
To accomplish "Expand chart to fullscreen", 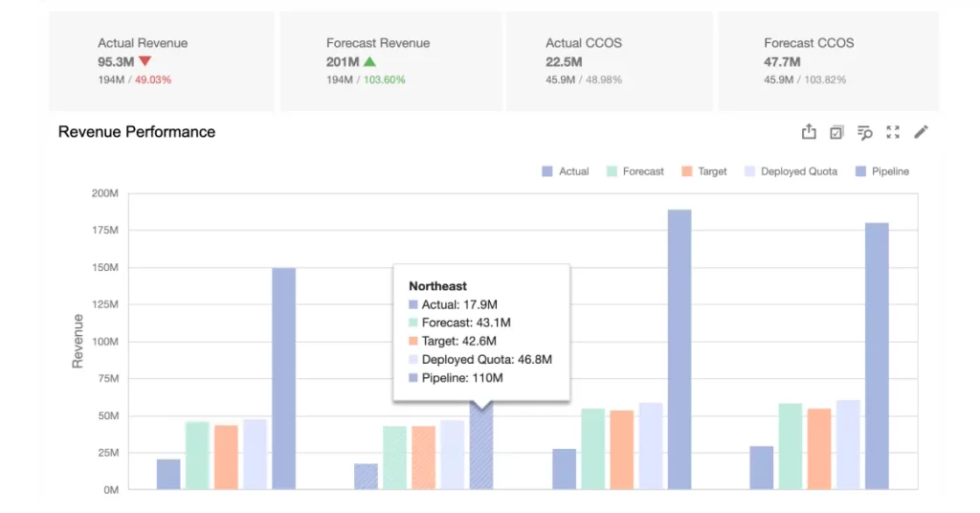I will point(893,132).
